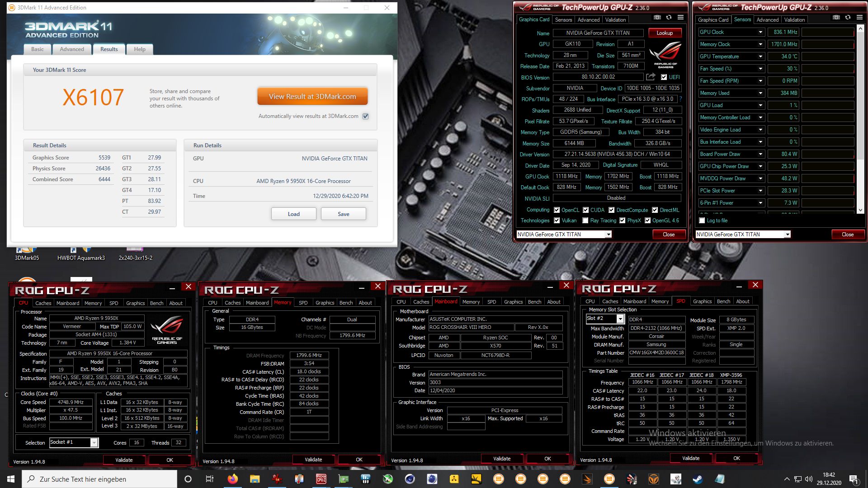Screen dimensions: 868x488
Task: Click OK in the CPU-Z SPD window
Action: coord(736,458)
